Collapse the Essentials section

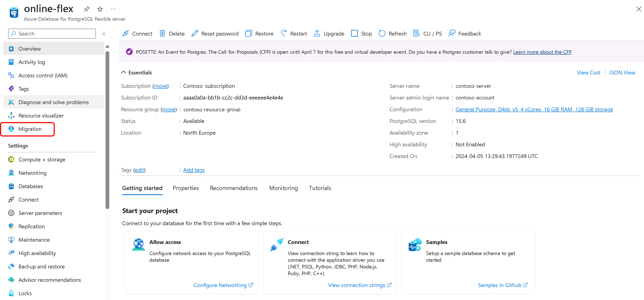tap(123, 72)
